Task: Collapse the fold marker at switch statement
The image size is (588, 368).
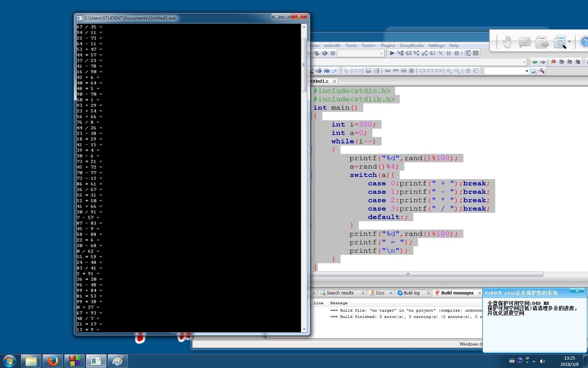Action: (x=311, y=175)
